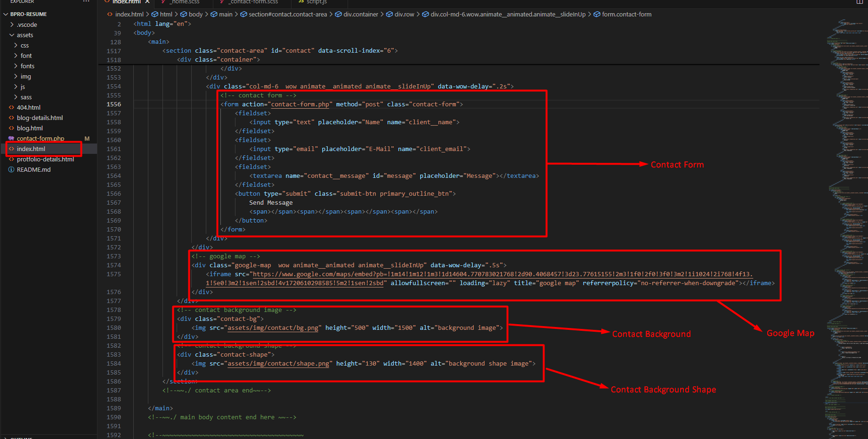Screen dimensions: 868x439
Task: Click div.row breadcrumb
Action: click(400, 14)
